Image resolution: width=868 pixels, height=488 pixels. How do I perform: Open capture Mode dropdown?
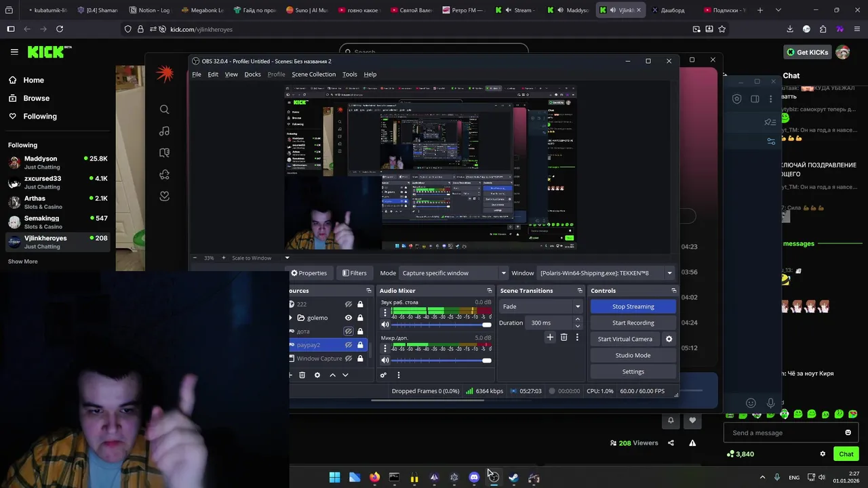tap(454, 273)
